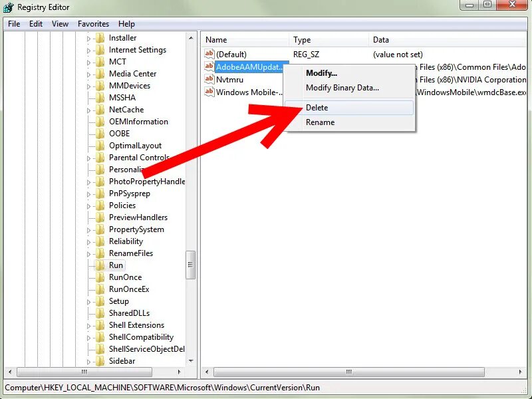Click the Sidebar folder icon
Screen dimensions: 532x399
[100, 361]
